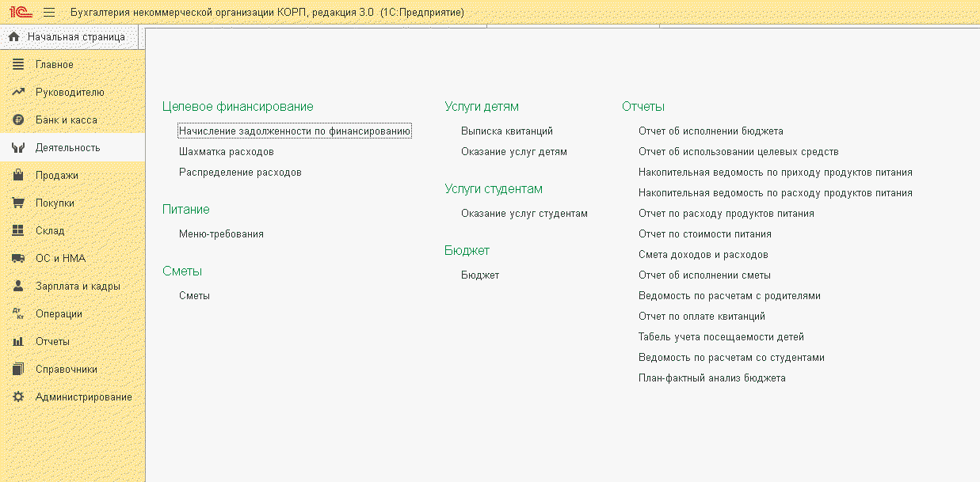Open Накопительная ведомость по приходу продуктов питания
The height and width of the screenshot is (482, 980).
(x=776, y=172)
